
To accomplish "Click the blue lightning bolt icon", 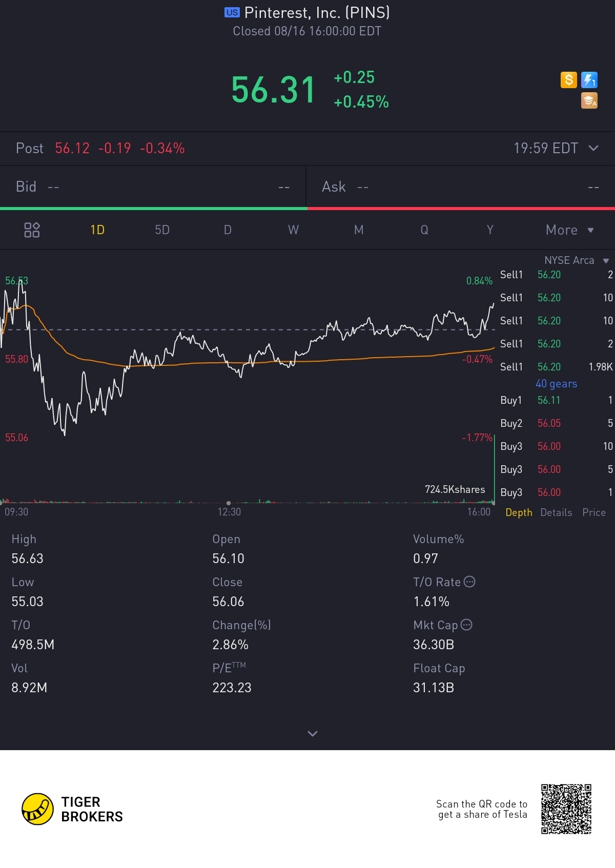I will pyautogui.click(x=589, y=80).
